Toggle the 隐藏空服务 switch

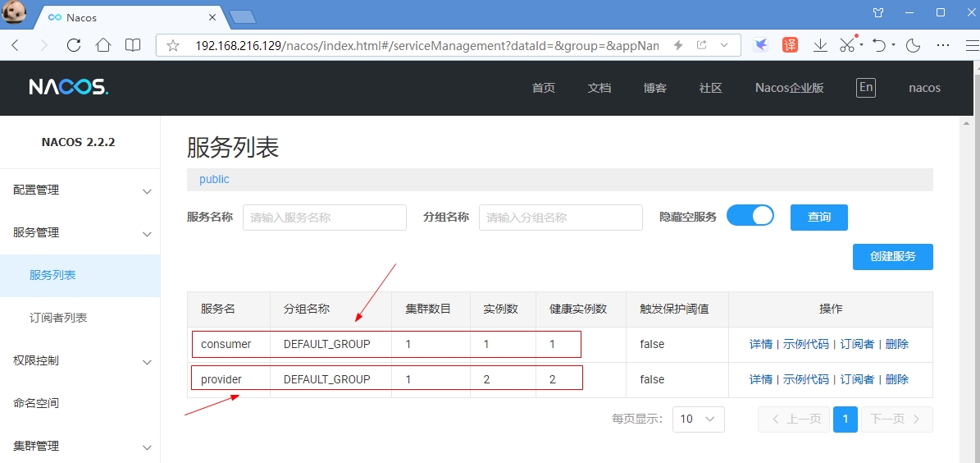[750, 216]
